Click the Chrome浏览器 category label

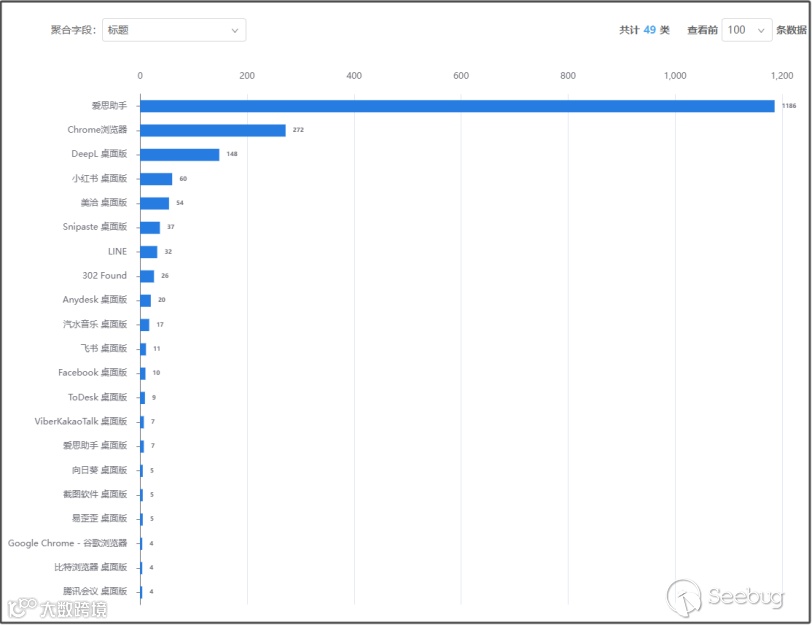[x=97, y=129]
